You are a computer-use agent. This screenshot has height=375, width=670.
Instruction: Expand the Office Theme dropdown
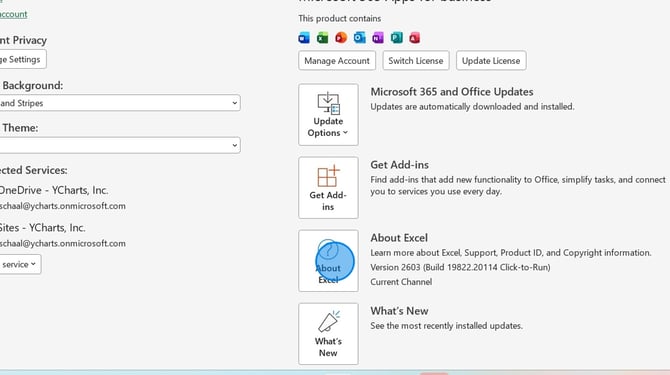coord(120,145)
